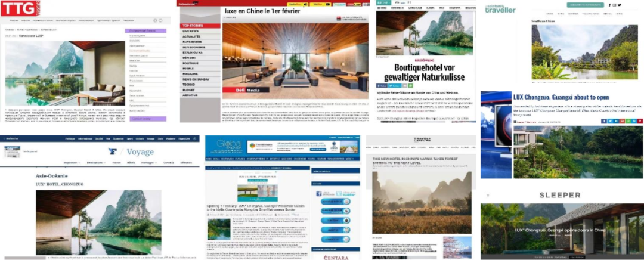Click the red TTG logo
The height and width of the screenshot is (260, 644).
(x=20, y=8)
